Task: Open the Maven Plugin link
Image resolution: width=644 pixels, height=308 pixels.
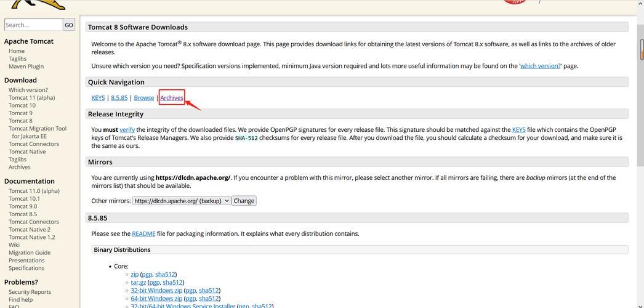Action: (x=26, y=67)
